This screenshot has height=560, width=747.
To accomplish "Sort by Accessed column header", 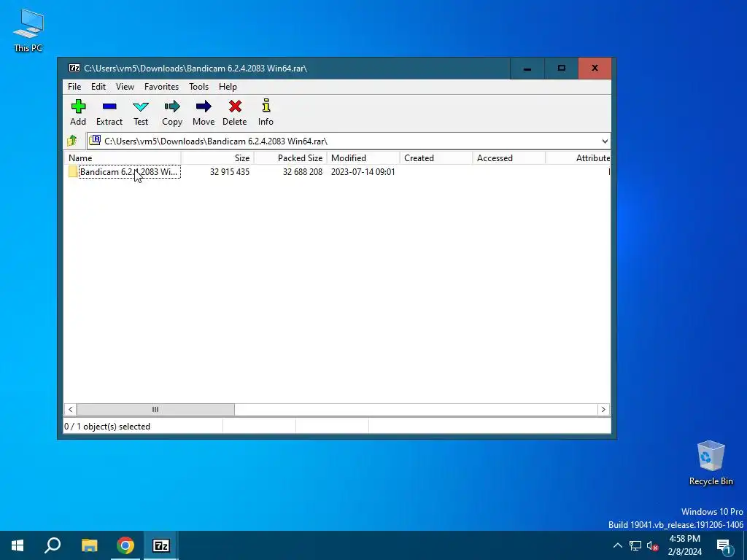I will [x=508, y=158].
